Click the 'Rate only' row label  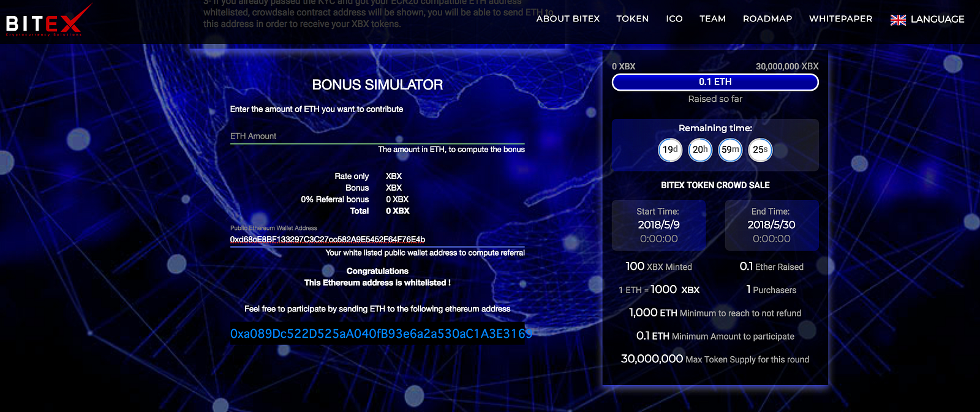(352, 176)
